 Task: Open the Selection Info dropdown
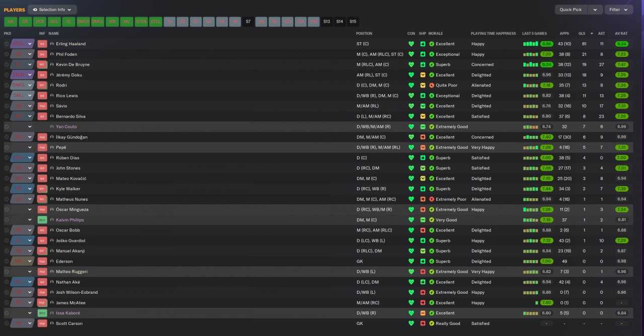click(52, 10)
